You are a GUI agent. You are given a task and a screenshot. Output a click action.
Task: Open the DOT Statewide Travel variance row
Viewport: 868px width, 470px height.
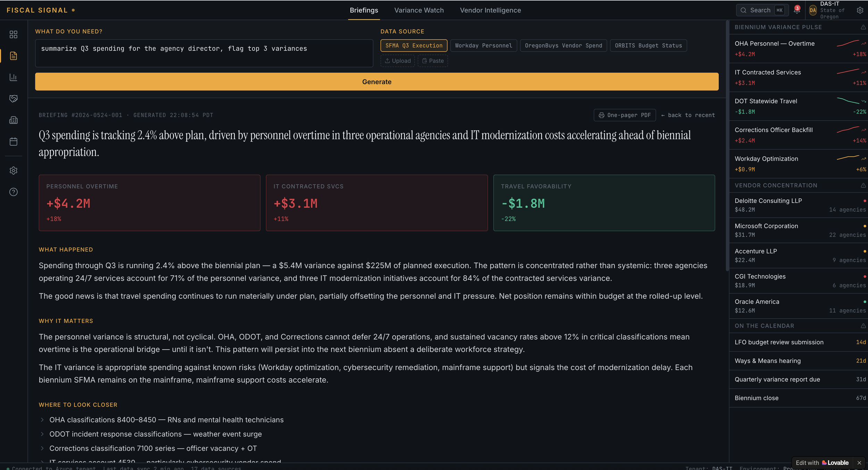point(799,106)
